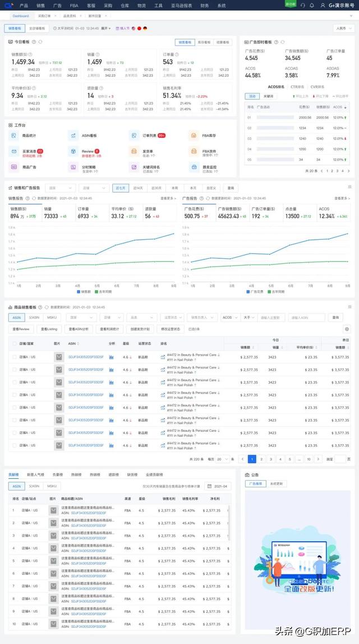
Task: Open the 商品广告 workbench shortcut
Action: click(13, 167)
